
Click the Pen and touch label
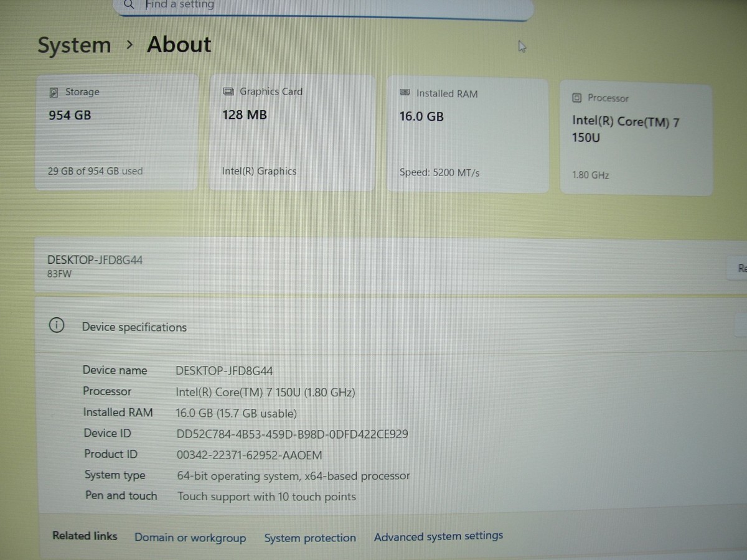click(x=121, y=496)
